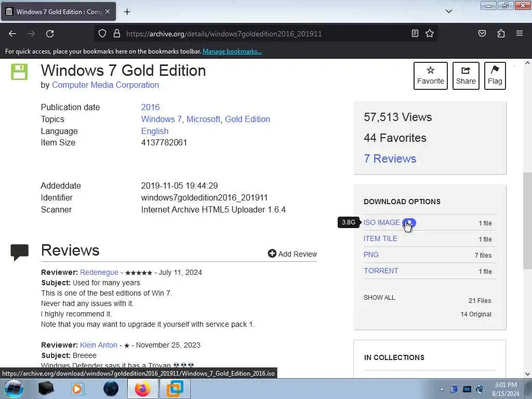Click the 21 Files count text
Image resolution: width=532 pixels, height=399 pixels.
tap(480, 301)
